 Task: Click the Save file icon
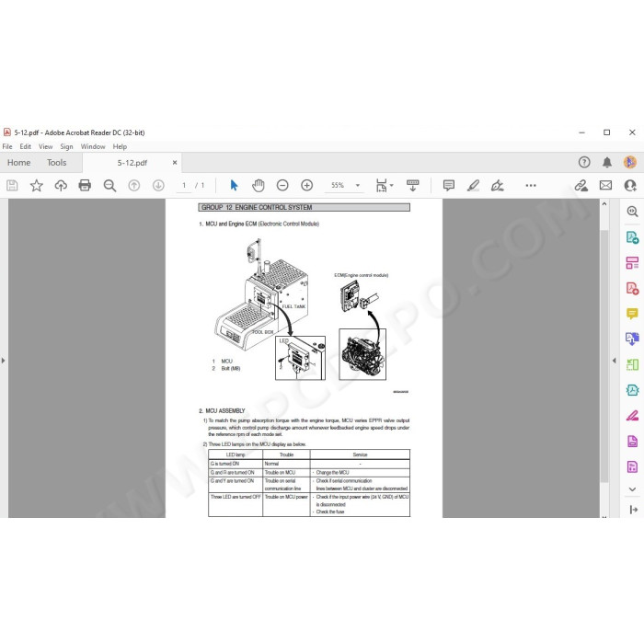coord(12,186)
